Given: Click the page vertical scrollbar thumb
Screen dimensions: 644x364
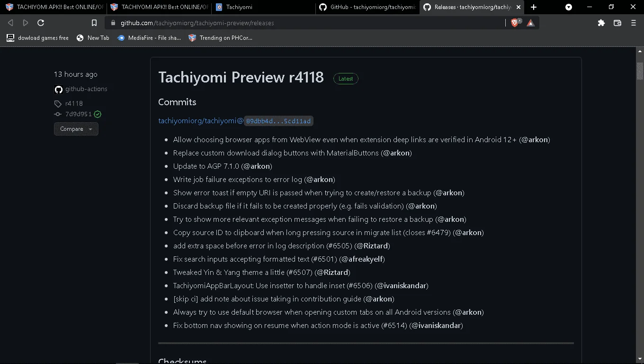Looking at the screenshot, I should tap(640, 71).
